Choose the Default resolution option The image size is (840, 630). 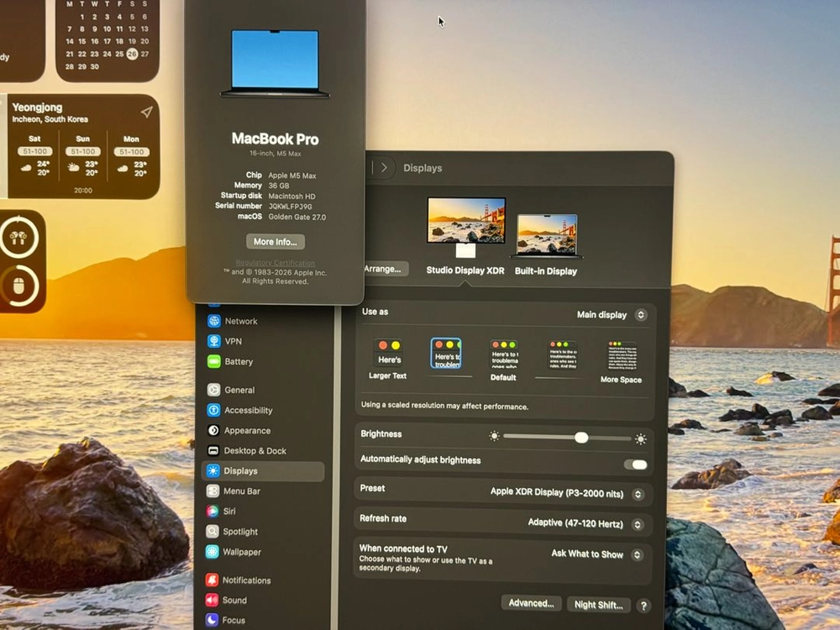[x=503, y=360]
